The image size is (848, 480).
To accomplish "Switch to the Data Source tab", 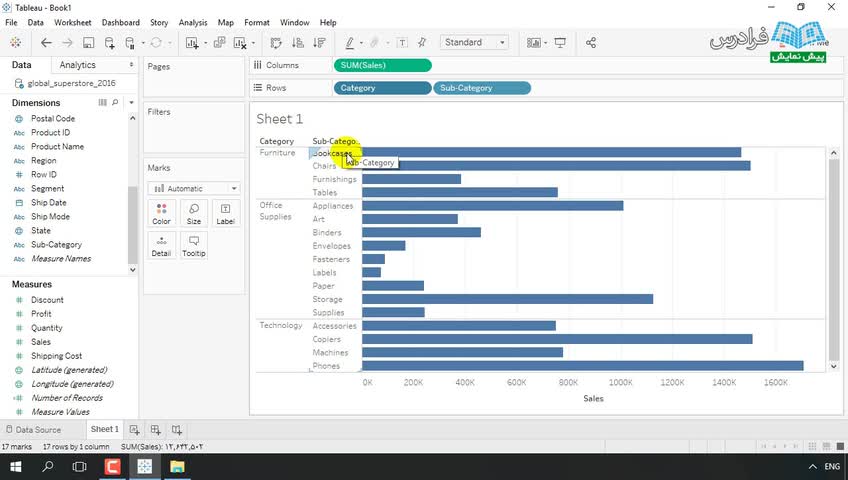I will (34, 430).
